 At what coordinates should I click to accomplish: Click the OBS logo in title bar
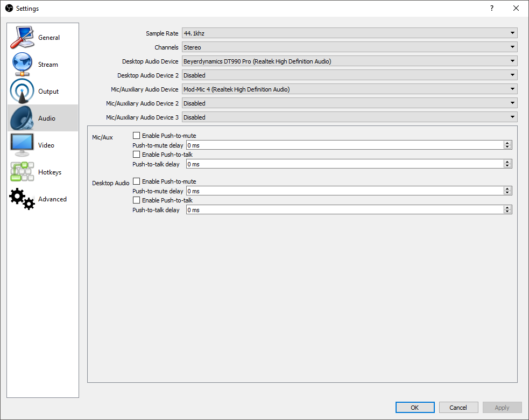(9, 8)
